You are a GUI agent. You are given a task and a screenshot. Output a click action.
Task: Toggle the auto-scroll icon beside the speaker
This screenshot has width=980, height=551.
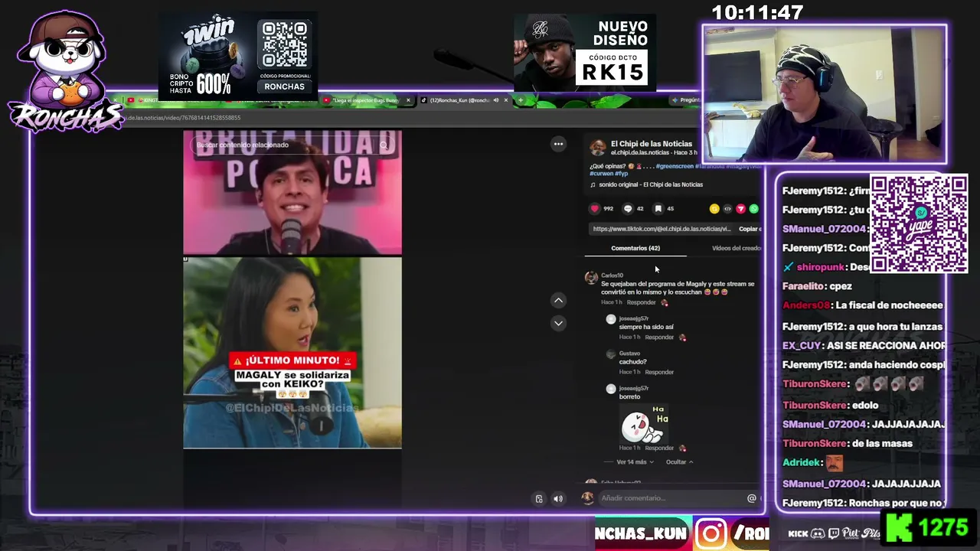coord(539,499)
